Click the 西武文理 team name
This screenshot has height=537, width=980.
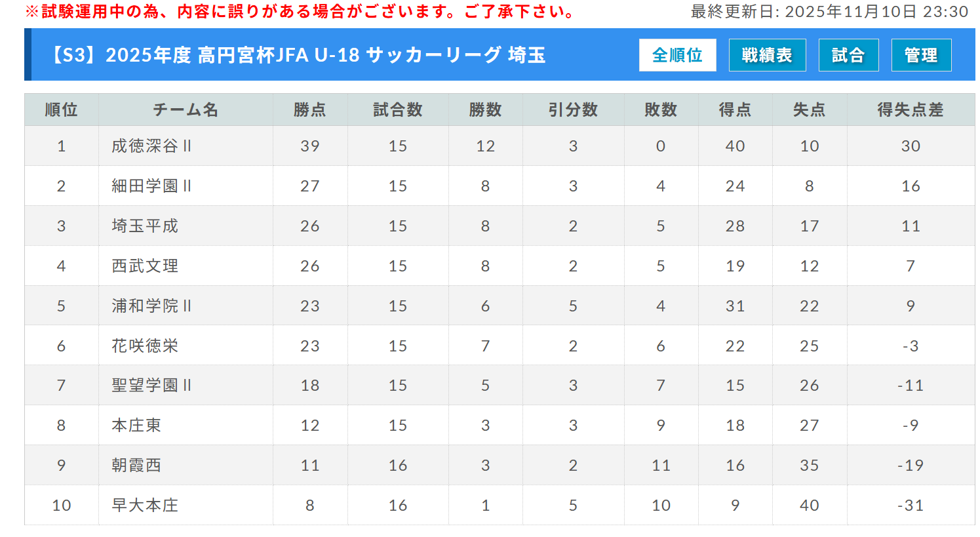click(145, 266)
